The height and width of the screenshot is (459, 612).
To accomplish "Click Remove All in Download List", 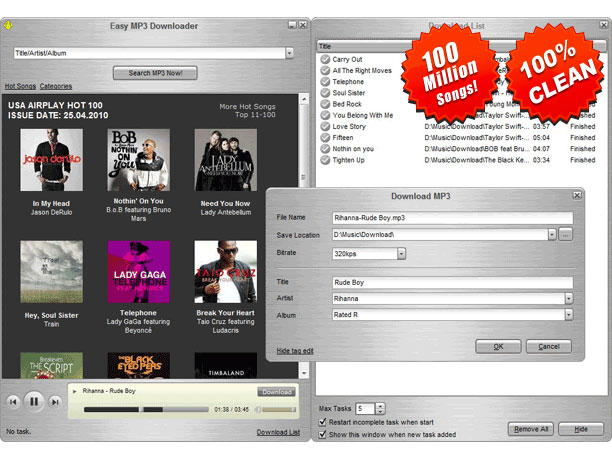I will 531,429.
